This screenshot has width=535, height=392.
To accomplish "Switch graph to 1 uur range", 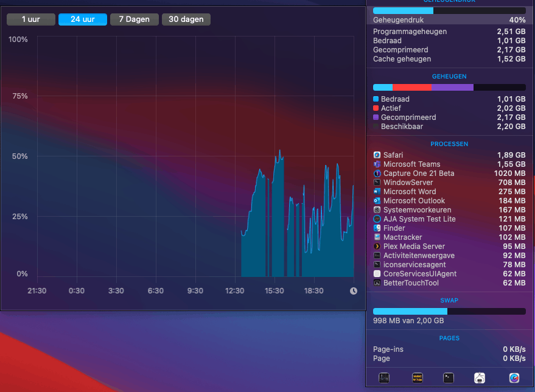I will coord(30,19).
